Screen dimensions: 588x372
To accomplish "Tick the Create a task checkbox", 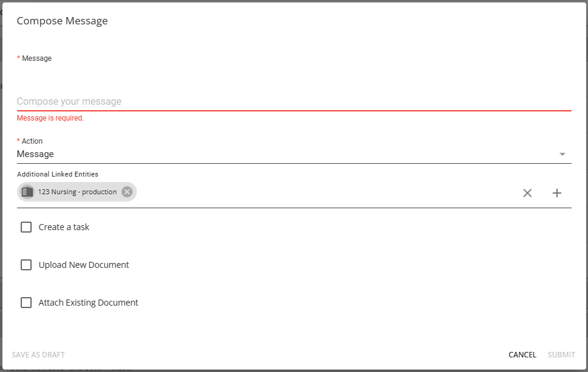I will (x=26, y=227).
